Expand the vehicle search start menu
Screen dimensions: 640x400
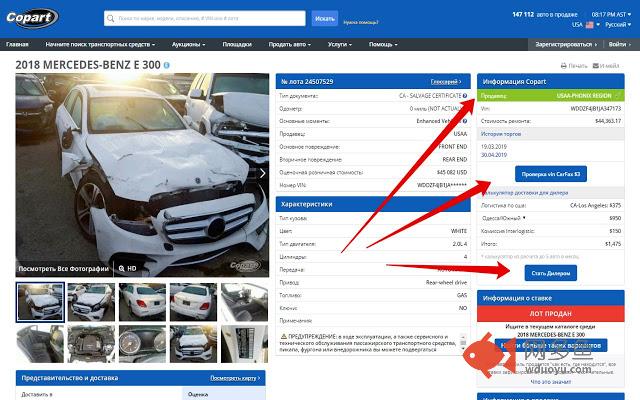[100, 44]
